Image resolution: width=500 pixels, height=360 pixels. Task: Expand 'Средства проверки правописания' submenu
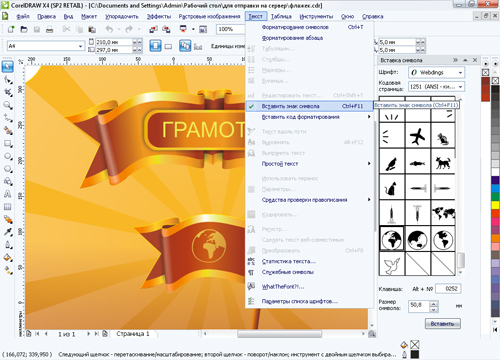pos(309,200)
